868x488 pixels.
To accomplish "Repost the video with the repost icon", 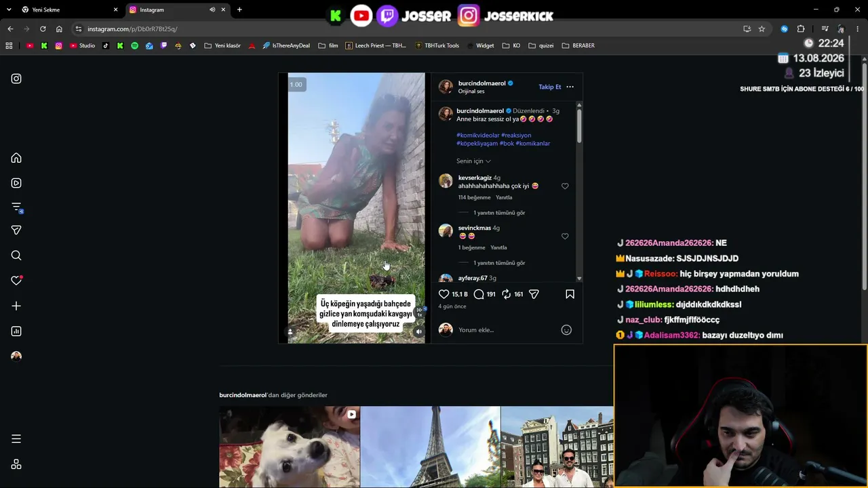I will point(506,294).
